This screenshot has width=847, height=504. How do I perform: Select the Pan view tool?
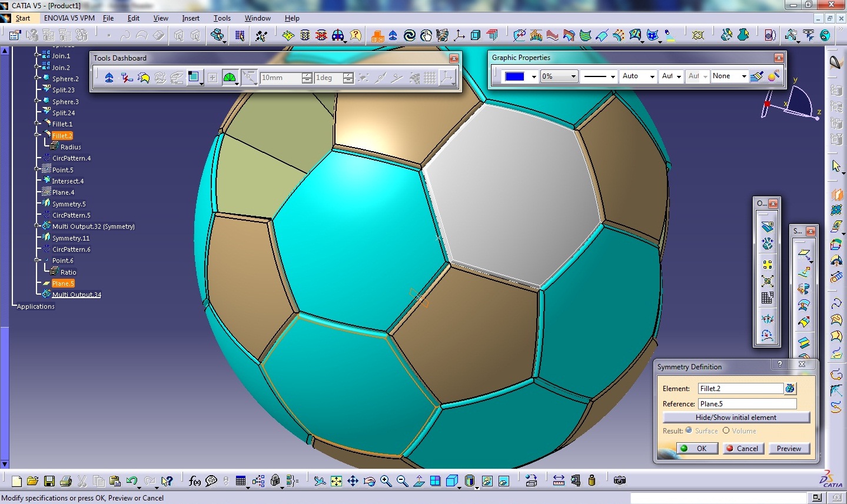tap(353, 481)
